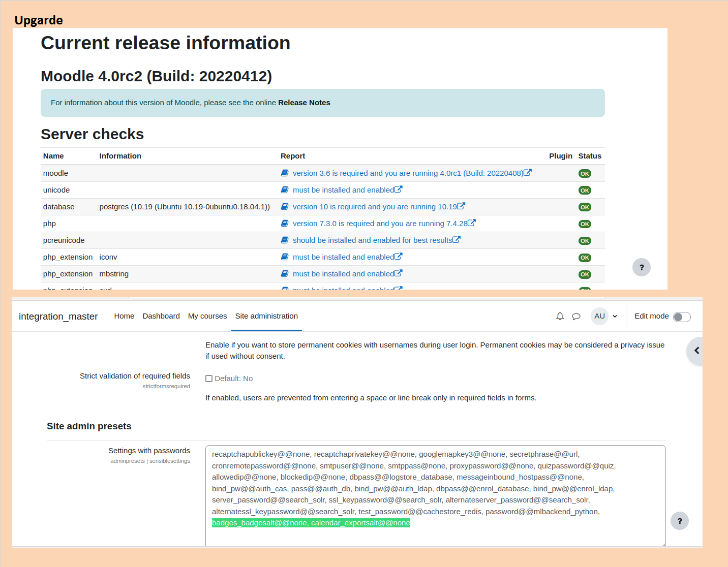Open mbstring 'must be installed and enabled' link
Image resolution: width=728 pixels, height=567 pixels.
click(x=343, y=274)
